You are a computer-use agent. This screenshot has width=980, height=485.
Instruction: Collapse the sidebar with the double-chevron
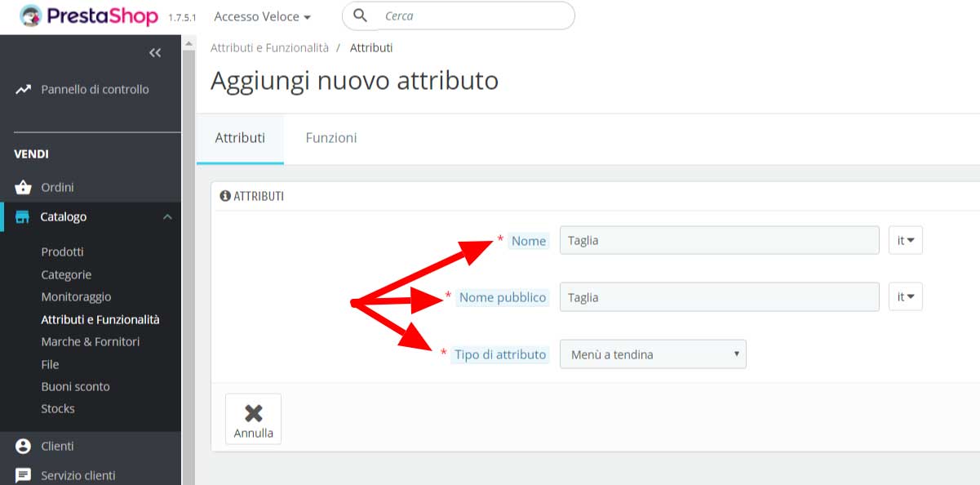[154, 52]
